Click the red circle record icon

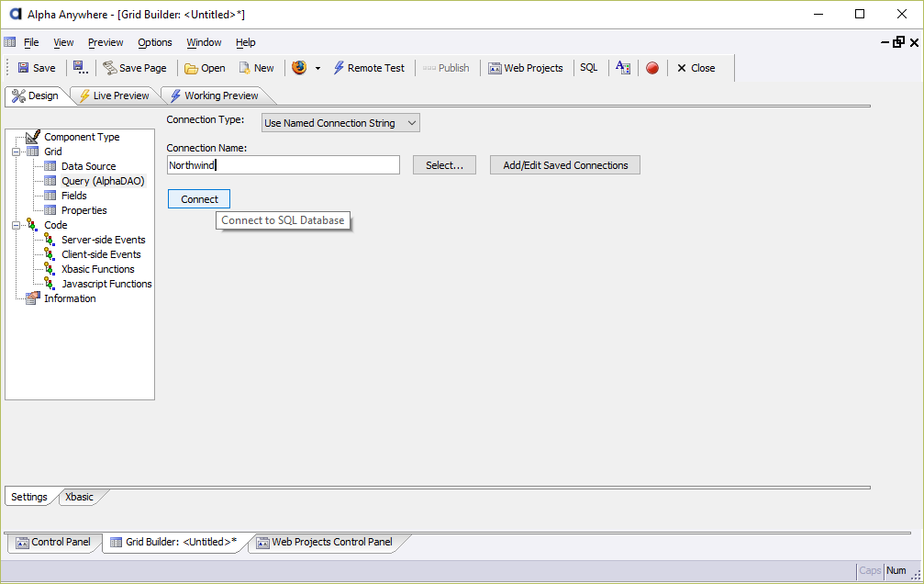coord(652,68)
